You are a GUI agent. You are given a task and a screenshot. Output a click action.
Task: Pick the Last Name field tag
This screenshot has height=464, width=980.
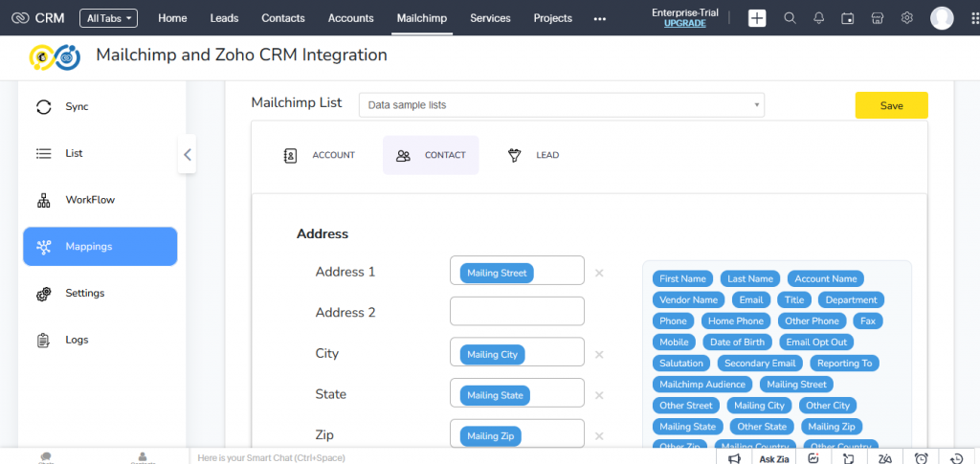pyautogui.click(x=750, y=279)
